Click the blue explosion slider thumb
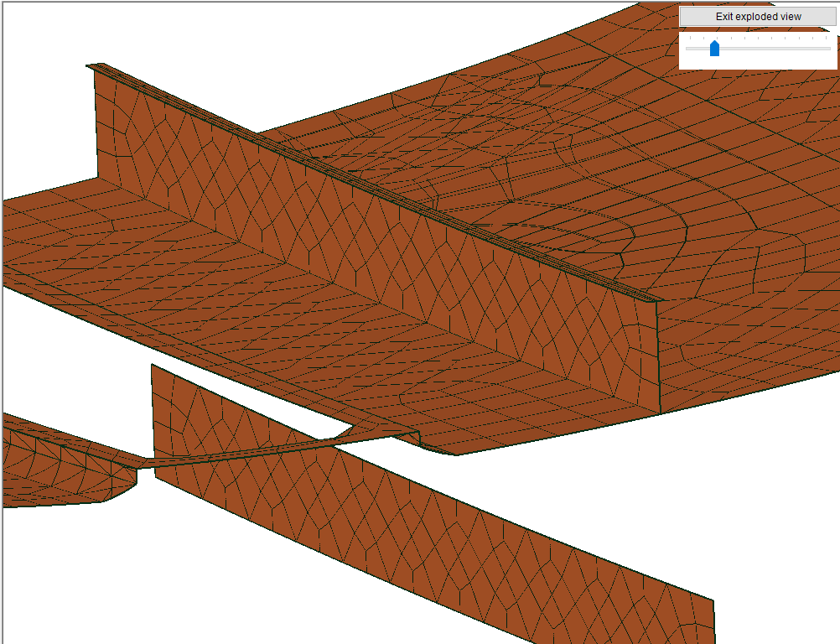This screenshot has width=840, height=644. click(x=714, y=49)
